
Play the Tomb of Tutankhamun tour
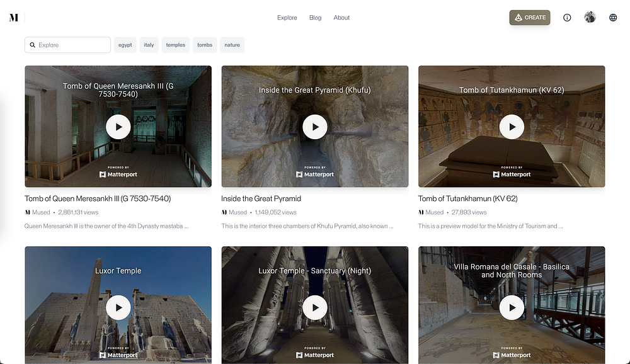[x=512, y=127]
